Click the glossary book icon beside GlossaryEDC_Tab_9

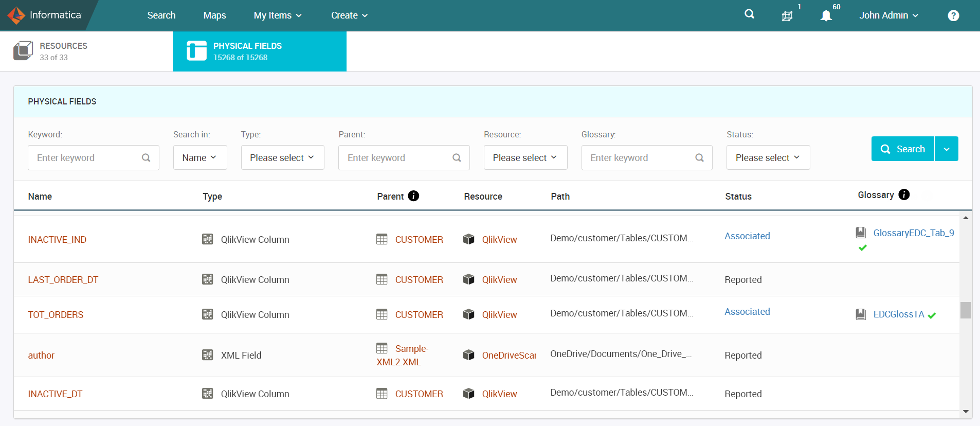(x=861, y=233)
